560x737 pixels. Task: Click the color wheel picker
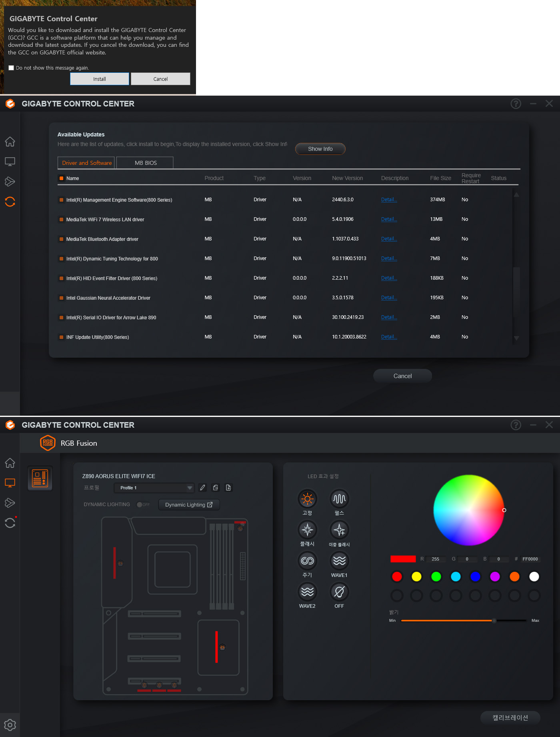[x=469, y=510]
